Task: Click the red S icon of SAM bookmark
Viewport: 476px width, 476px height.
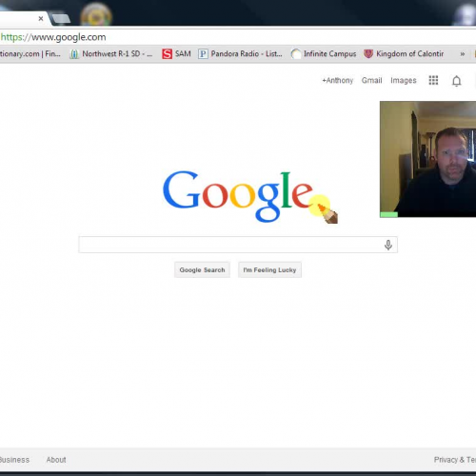Action: (x=167, y=54)
